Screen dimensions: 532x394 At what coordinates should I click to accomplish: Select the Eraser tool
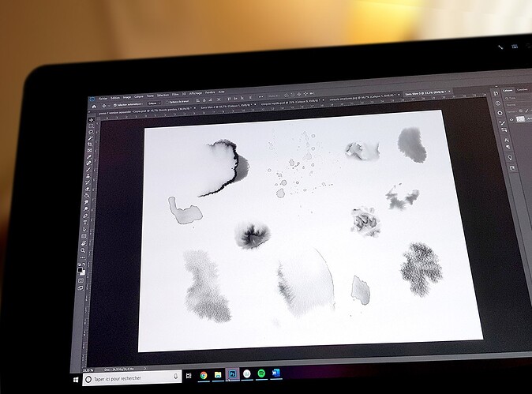tap(87, 189)
